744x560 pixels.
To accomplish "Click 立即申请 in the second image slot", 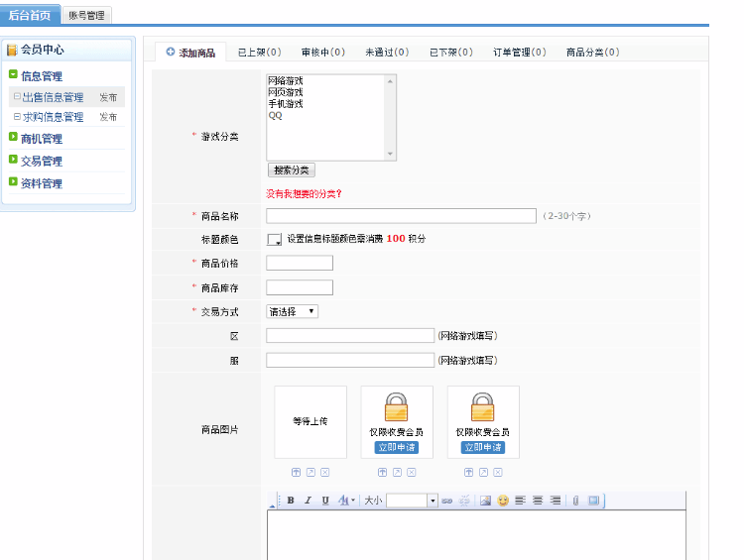I will [397, 447].
